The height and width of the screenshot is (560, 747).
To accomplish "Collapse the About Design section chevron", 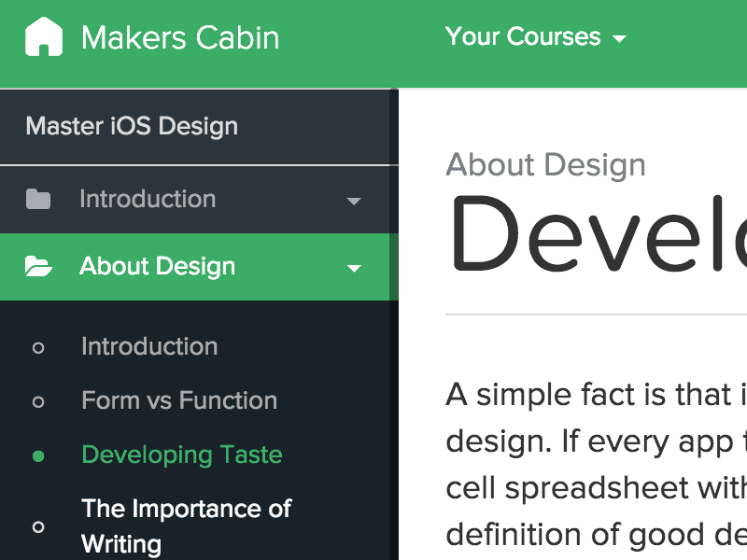I will pyautogui.click(x=354, y=267).
